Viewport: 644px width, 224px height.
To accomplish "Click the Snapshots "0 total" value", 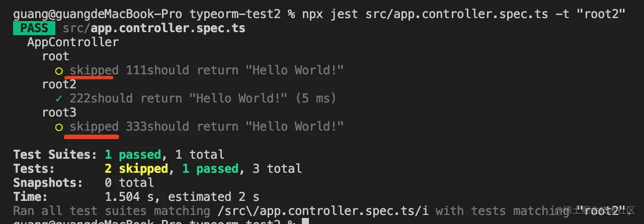I will point(129,183).
